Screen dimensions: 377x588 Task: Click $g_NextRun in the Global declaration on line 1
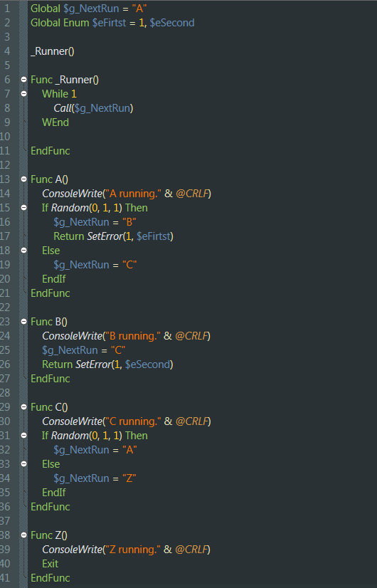[91, 9]
